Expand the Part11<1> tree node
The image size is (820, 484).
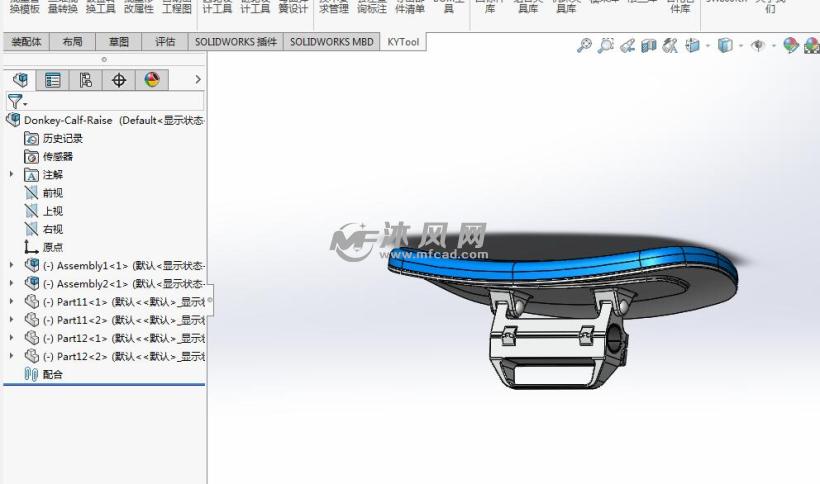coord(11,302)
